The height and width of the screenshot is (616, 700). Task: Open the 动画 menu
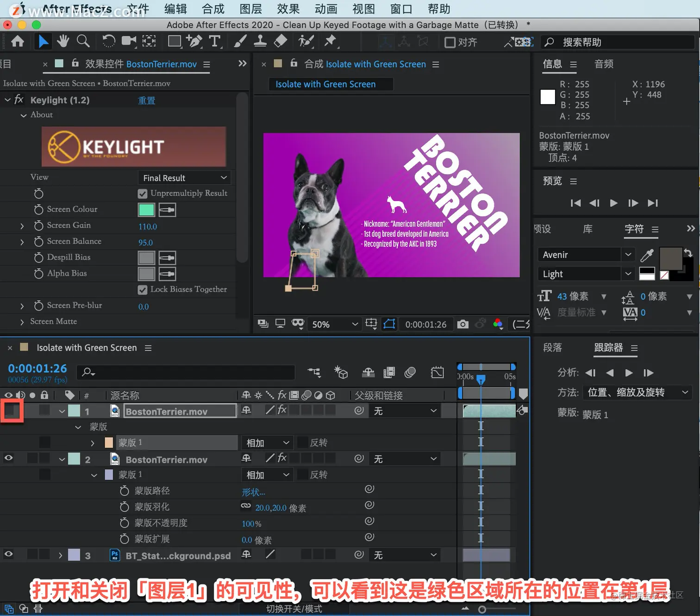click(x=326, y=9)
